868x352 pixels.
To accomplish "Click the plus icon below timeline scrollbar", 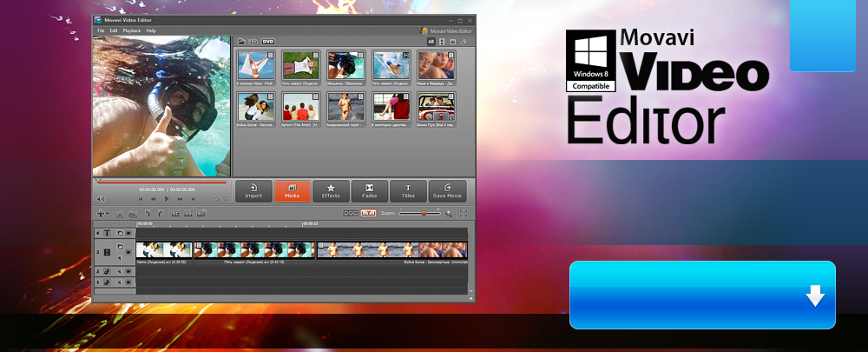I will (471, 299).
